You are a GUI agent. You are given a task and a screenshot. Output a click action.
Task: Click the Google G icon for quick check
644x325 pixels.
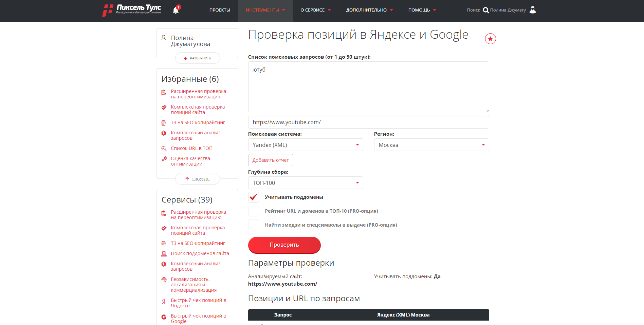[x=164, y=317]
